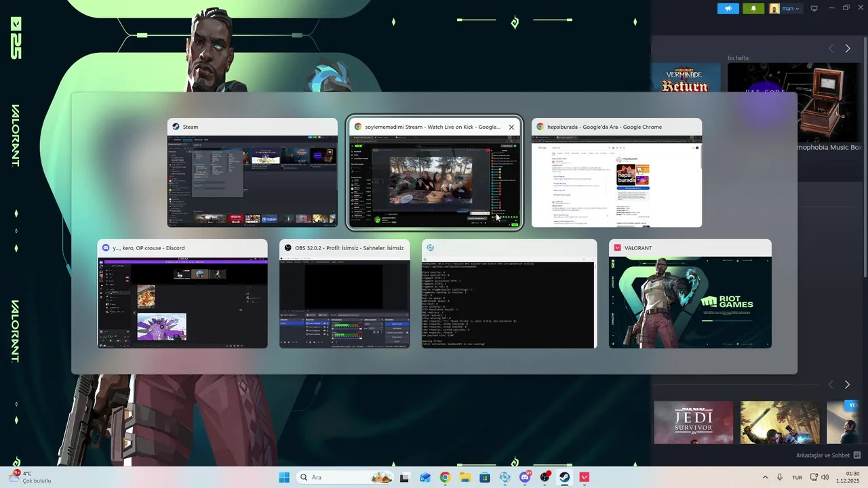Open the OBS 32.0.2 window preview
The height and width of the screenshot is (488, 868).
[x=344, y=293]
